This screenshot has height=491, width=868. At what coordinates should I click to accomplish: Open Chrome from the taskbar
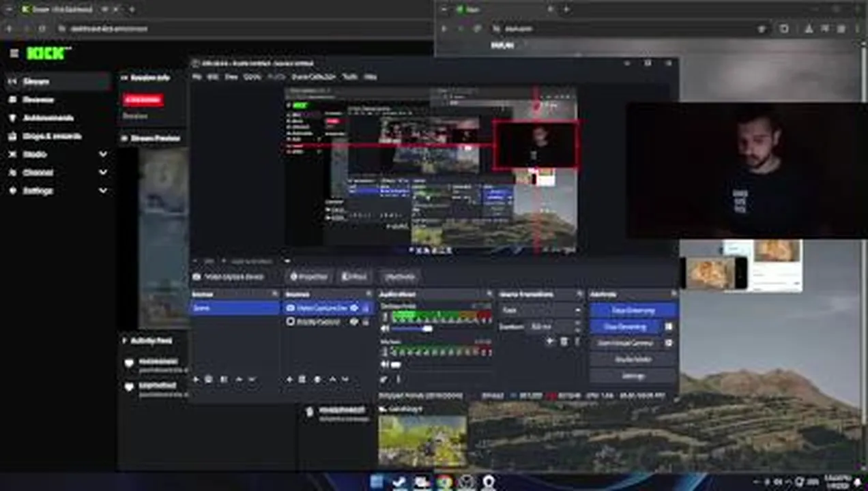(444, 482)
